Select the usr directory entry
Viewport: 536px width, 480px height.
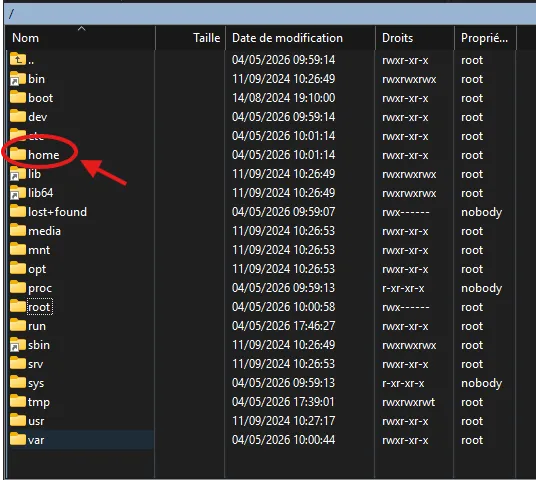coord(36,421)
